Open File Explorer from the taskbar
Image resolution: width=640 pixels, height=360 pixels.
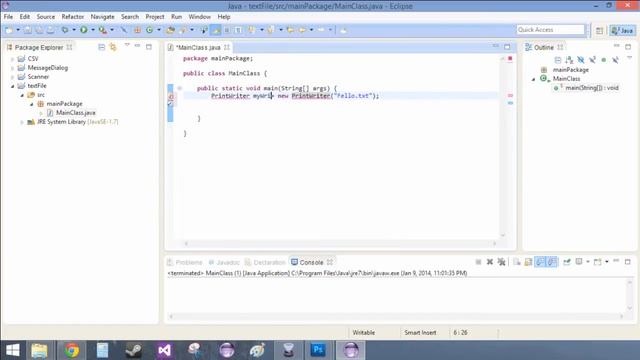pos(40,350)
